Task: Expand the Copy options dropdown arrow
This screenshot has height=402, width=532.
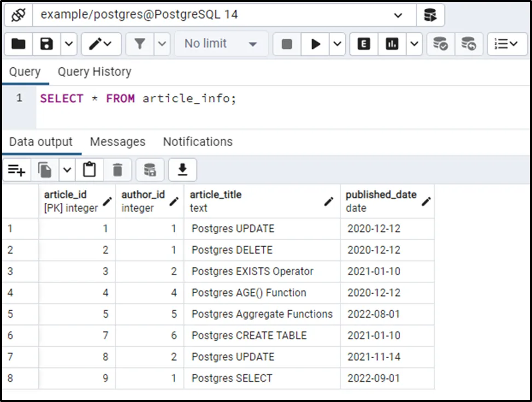Action: click(67, 171)
